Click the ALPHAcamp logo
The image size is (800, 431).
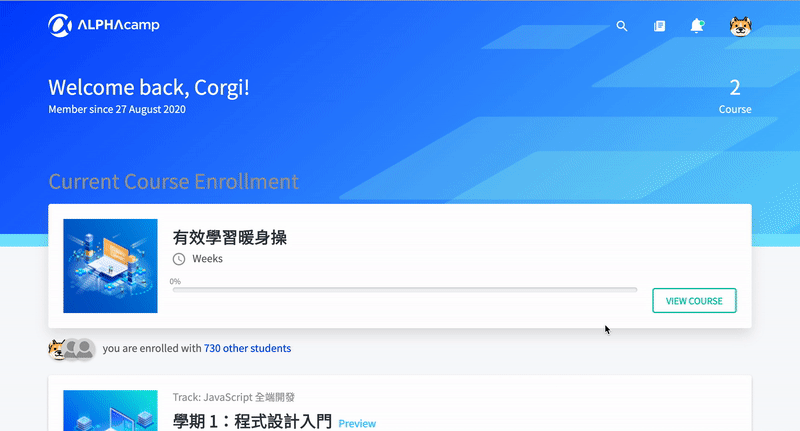pos(104,25)
